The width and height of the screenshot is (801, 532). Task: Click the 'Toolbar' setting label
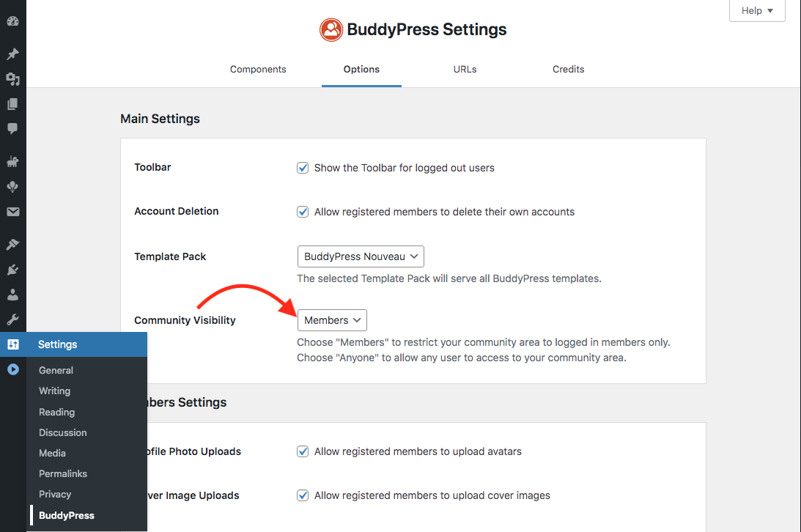coord(152,167)
